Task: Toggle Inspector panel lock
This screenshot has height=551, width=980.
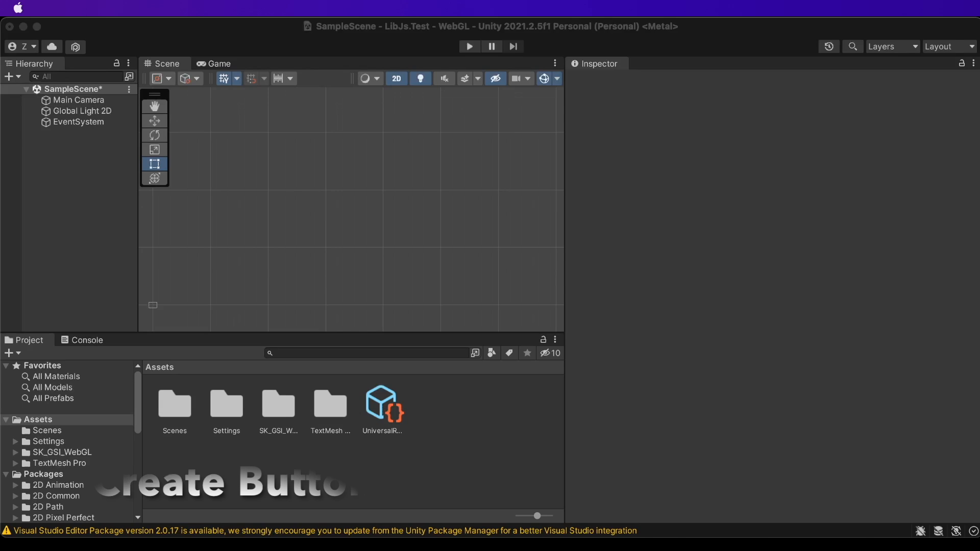Action: [962, 63]
